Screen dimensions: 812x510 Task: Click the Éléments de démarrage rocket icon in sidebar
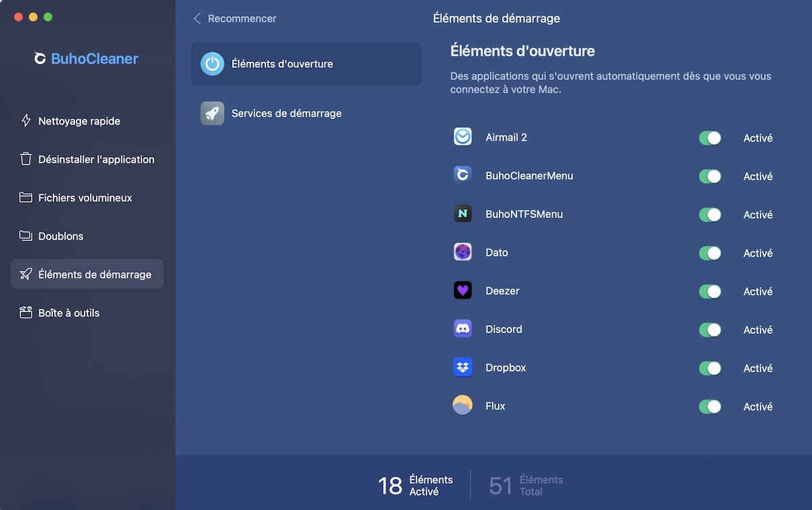coord(26,274)
